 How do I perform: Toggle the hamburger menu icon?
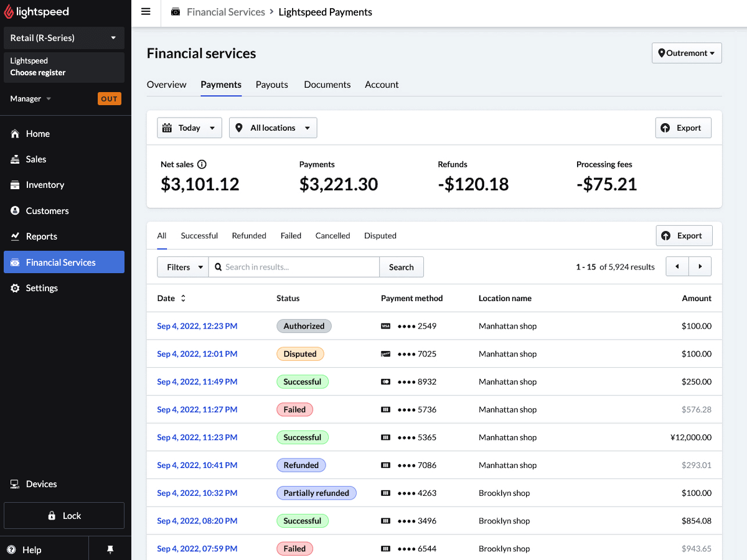146,12
